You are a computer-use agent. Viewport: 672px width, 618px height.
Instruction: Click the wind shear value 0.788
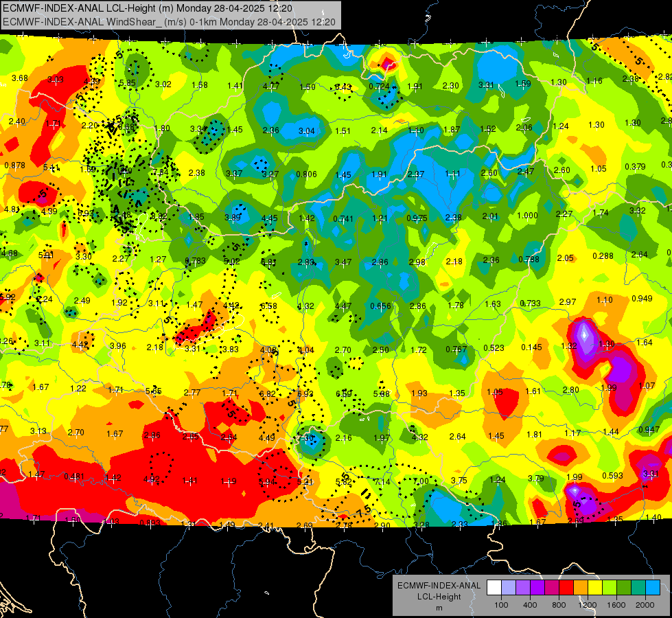point(529,259)
